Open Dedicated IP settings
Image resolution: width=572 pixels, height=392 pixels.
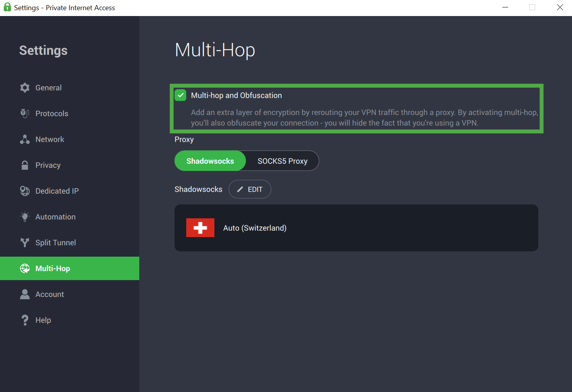tap(70, 191)
